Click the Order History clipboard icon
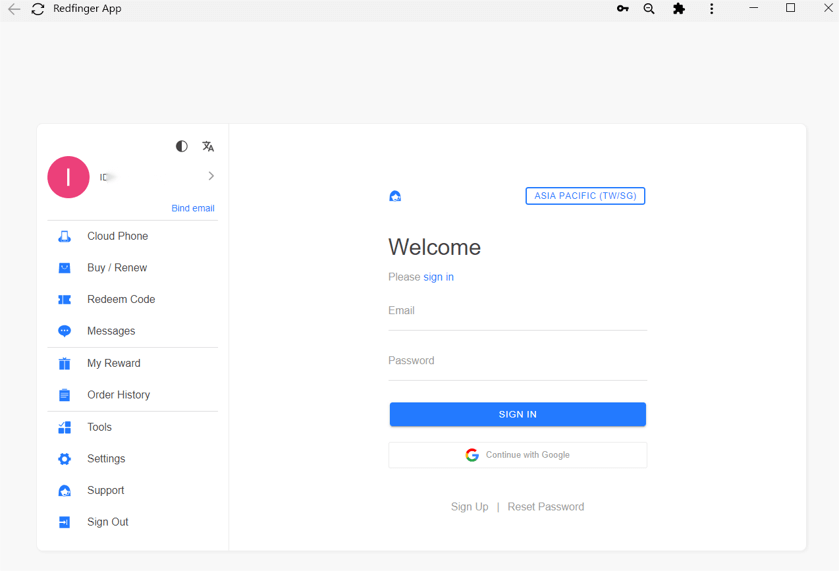This screenshot has height=571, width=839. click(64, 395)
